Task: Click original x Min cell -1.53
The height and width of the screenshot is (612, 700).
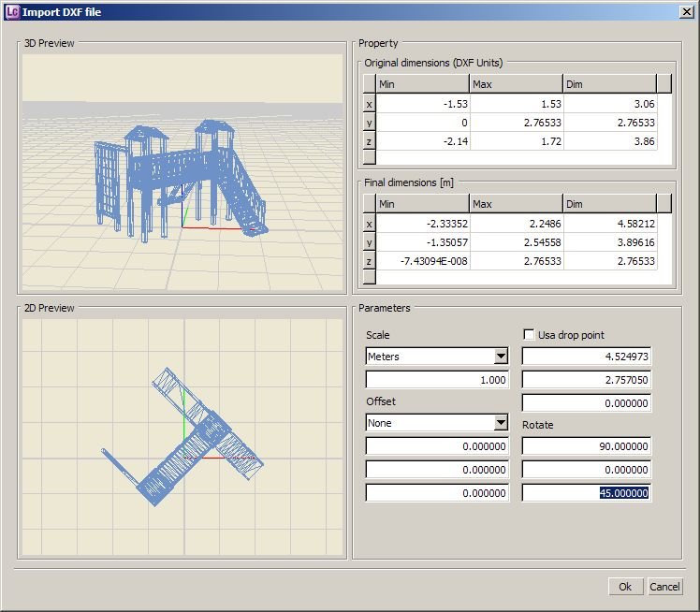Action: (423, 104)
